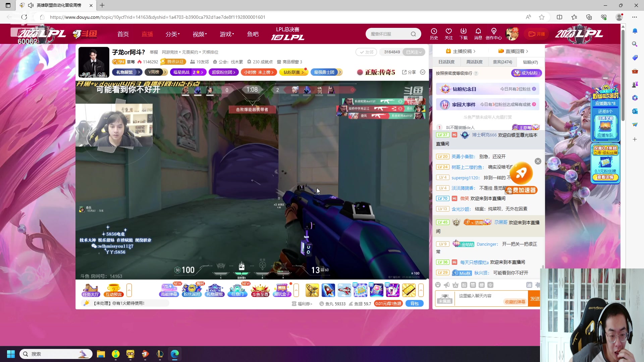Switch to the 日活跃度 tab

tap(446, 62)
